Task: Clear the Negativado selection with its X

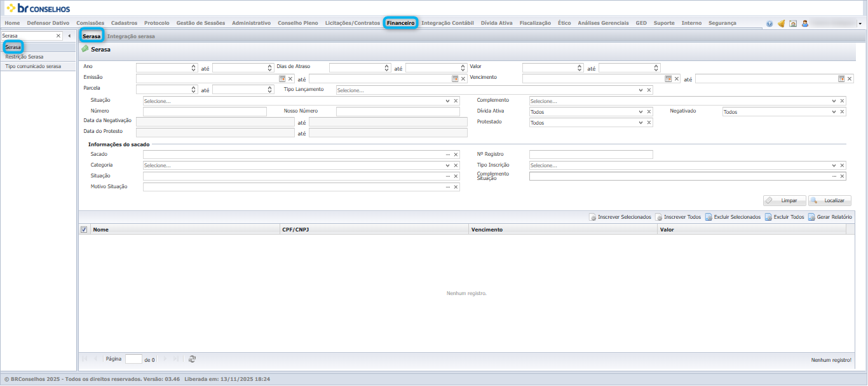Action: [x=842, y=112]
